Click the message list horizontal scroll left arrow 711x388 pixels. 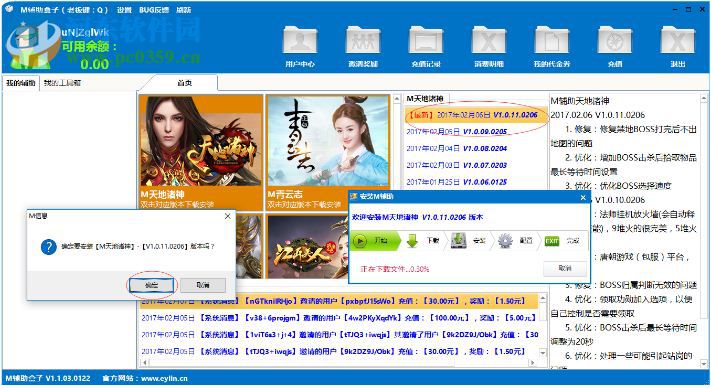(144, 363)
